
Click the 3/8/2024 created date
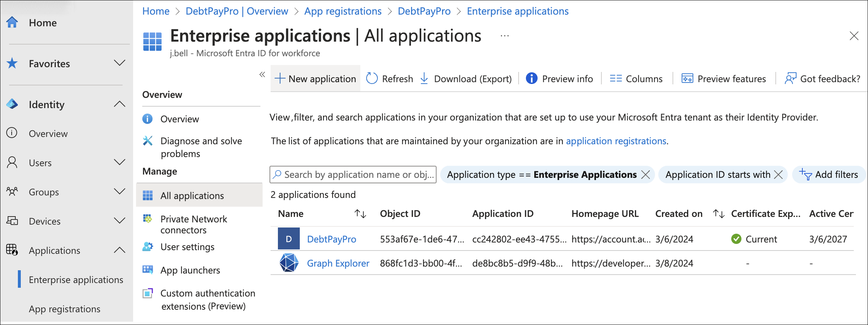674,263
